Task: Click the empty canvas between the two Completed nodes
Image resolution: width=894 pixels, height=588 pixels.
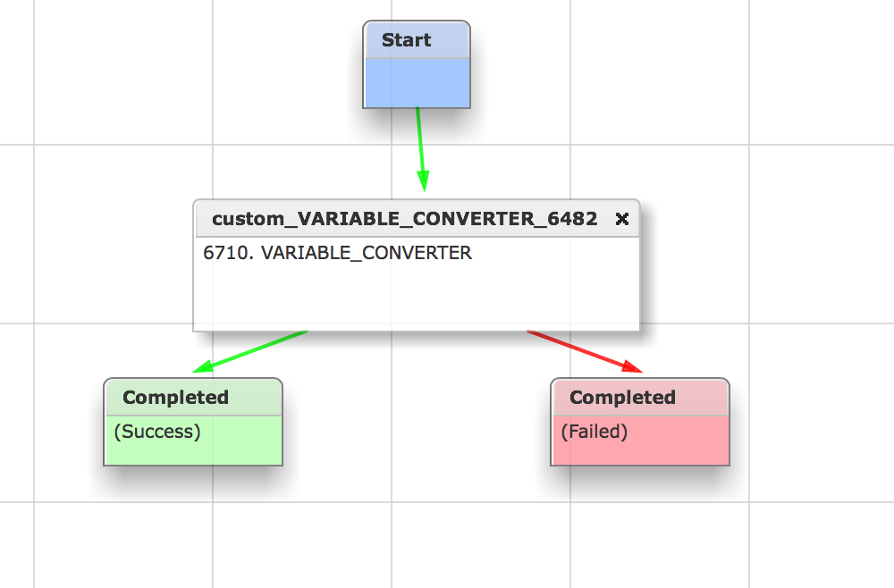Action: click(x=417, y=422)
